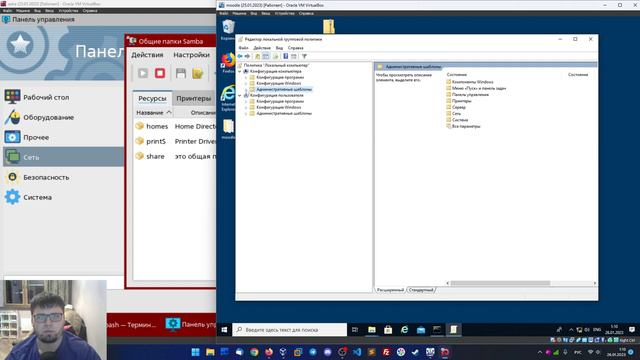
Task: Switch to bash terminal taskbar button
Action: (133, 325)
